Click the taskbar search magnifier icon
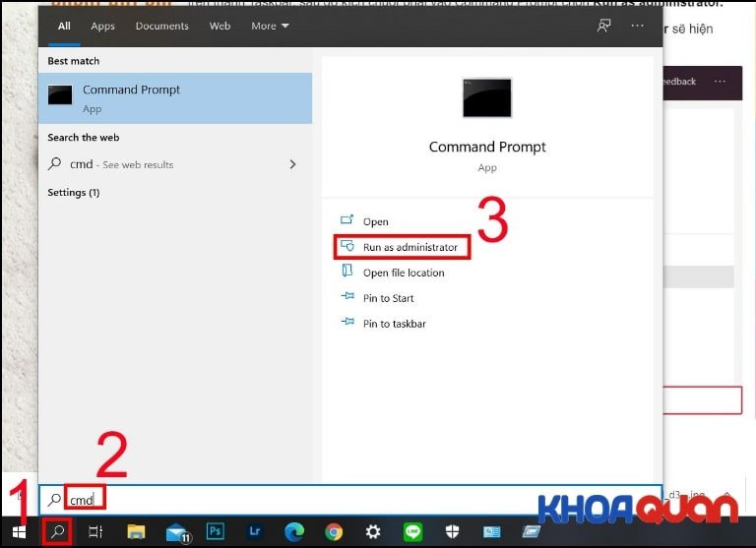 (57, 531)
